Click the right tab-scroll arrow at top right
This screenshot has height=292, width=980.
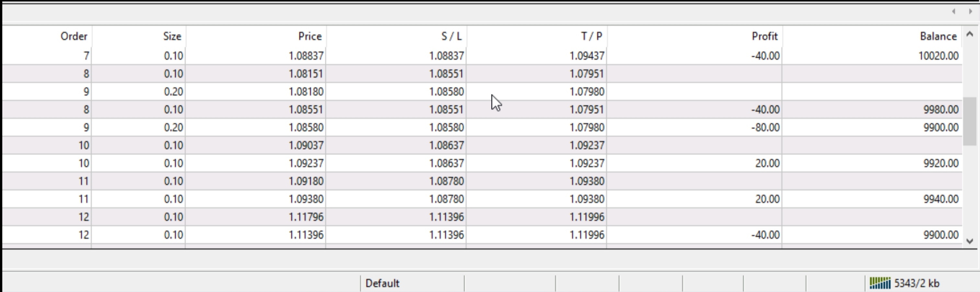point(970,11)
